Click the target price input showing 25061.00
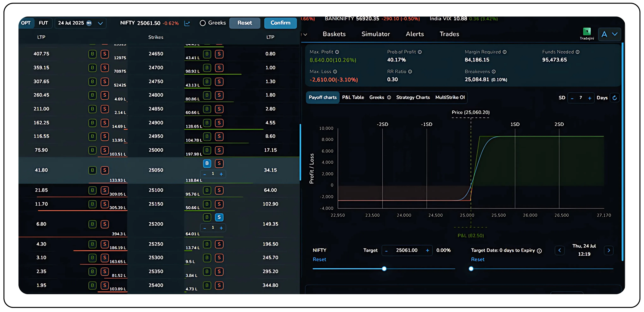Viewport: 644px width, 312px height. click(407, 250)
